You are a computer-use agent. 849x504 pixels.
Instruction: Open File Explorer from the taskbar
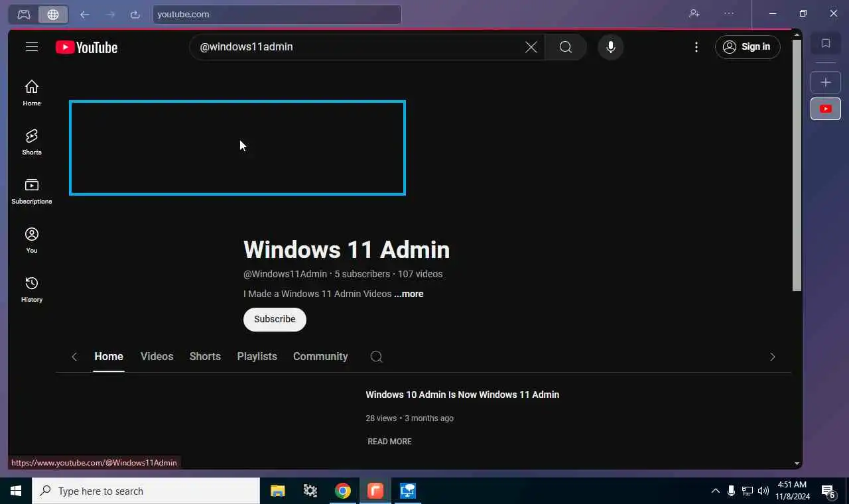click(x=277, y=491)
